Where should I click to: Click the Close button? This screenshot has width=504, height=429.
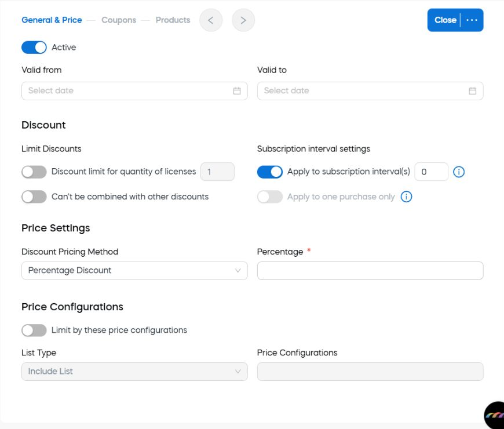[445, 20]
